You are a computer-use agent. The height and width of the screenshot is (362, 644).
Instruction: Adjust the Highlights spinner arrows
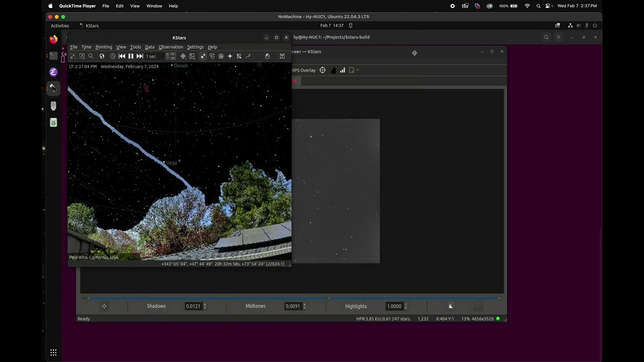point(406,306)
